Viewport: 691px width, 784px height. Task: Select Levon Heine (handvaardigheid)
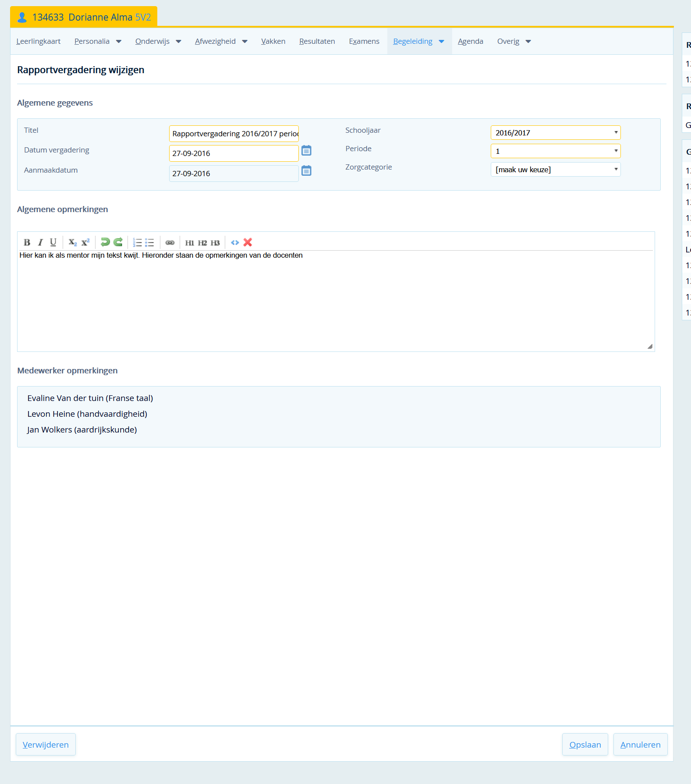coord(87,414)
